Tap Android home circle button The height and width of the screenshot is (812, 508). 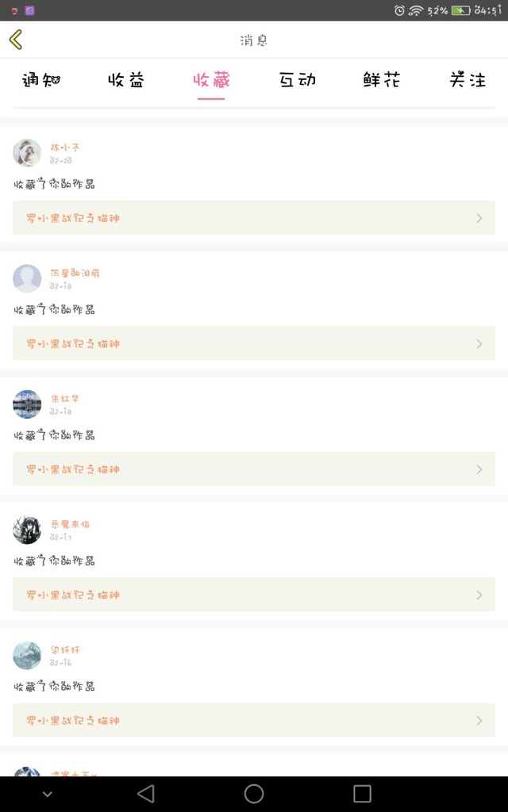[x=254, y=793]
